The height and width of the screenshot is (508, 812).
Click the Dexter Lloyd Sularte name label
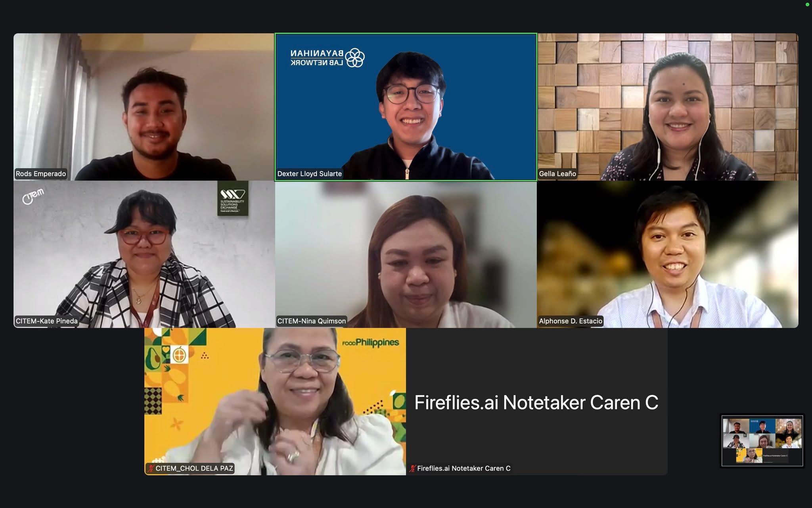[x=309, y=174]
